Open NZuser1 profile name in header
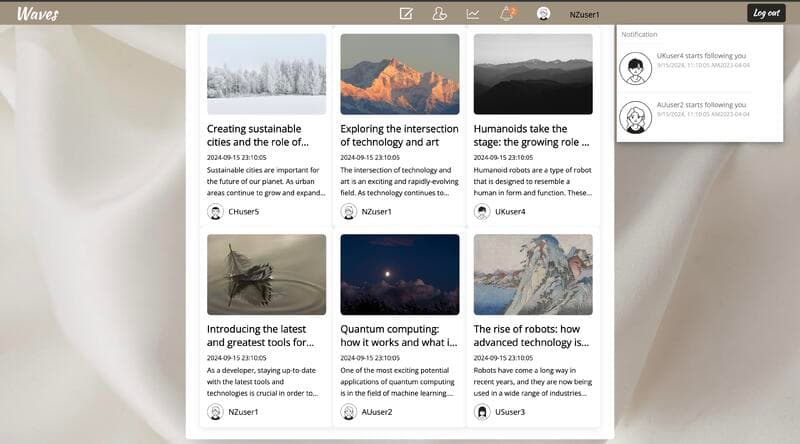The height and width of the screenshot is (444, 800). [x=584, y=15]
